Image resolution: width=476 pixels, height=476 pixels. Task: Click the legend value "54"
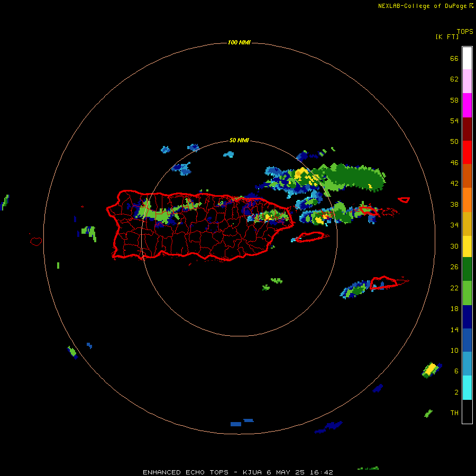point(454,121)
